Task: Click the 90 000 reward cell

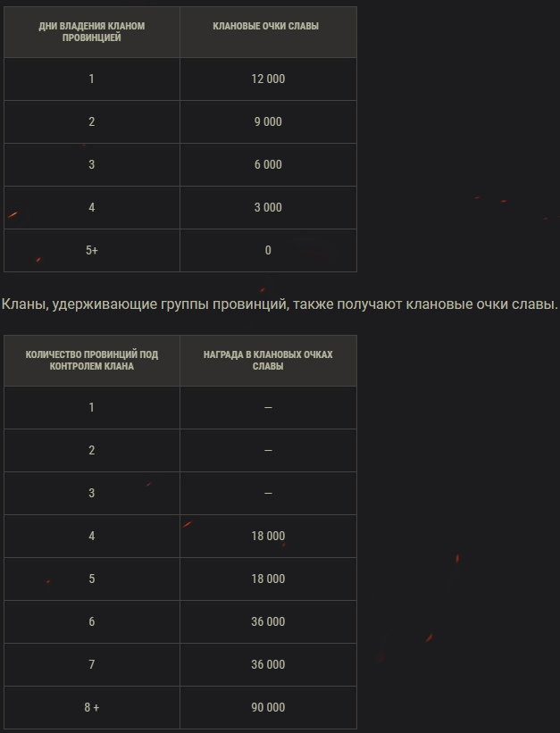Action: click(268, 708)
